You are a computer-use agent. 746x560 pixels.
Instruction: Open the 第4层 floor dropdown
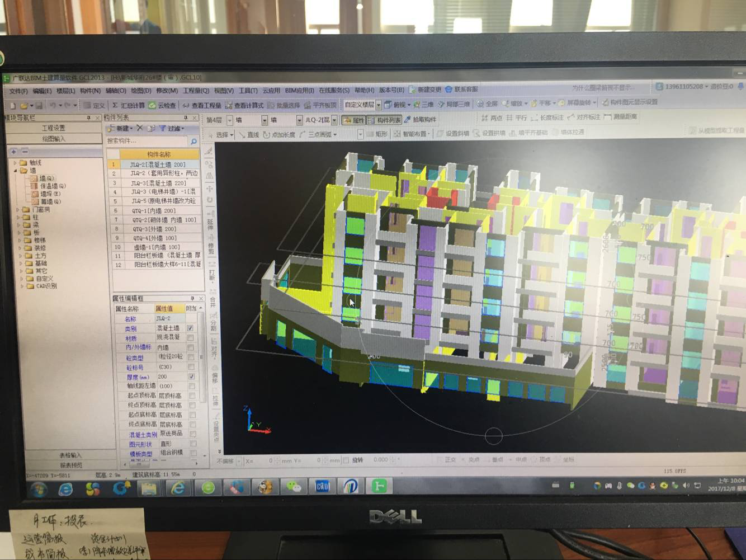(x=229, y=120)
